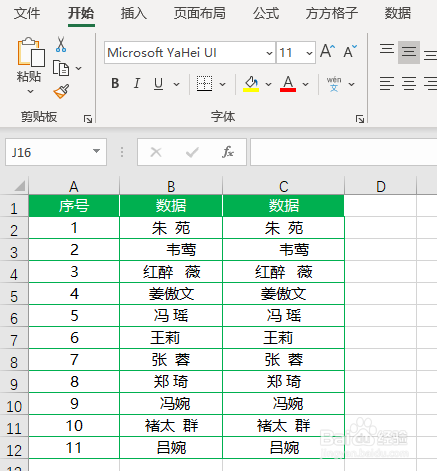Image resolution: width=437 pixels, height=471 pixels.
Task: Expand phonetic guide options arrow
Action: [351, 84]
